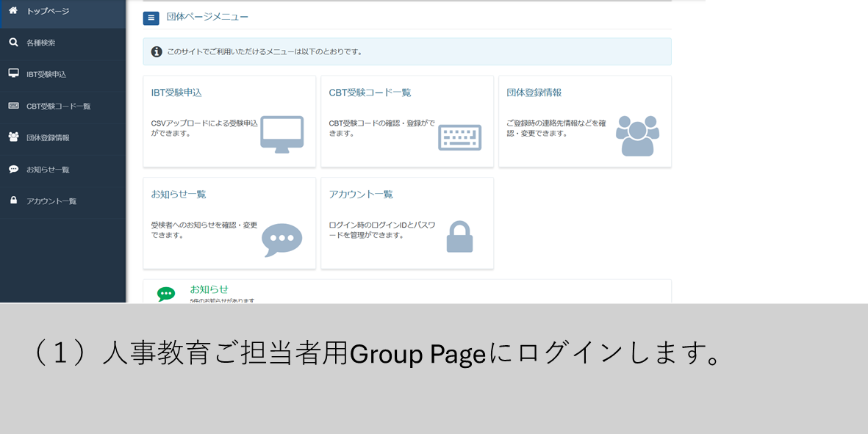Click the 団体登録情報 card title link

(x=534, y=93)
